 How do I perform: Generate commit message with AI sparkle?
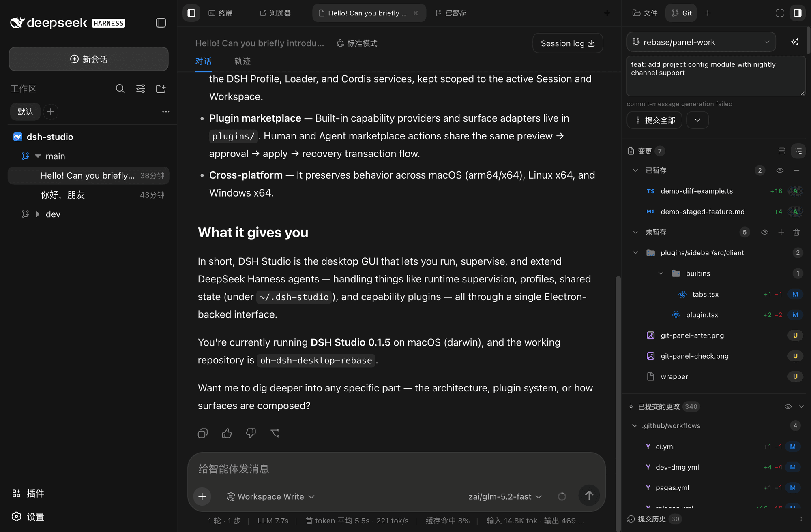(795, 42)
